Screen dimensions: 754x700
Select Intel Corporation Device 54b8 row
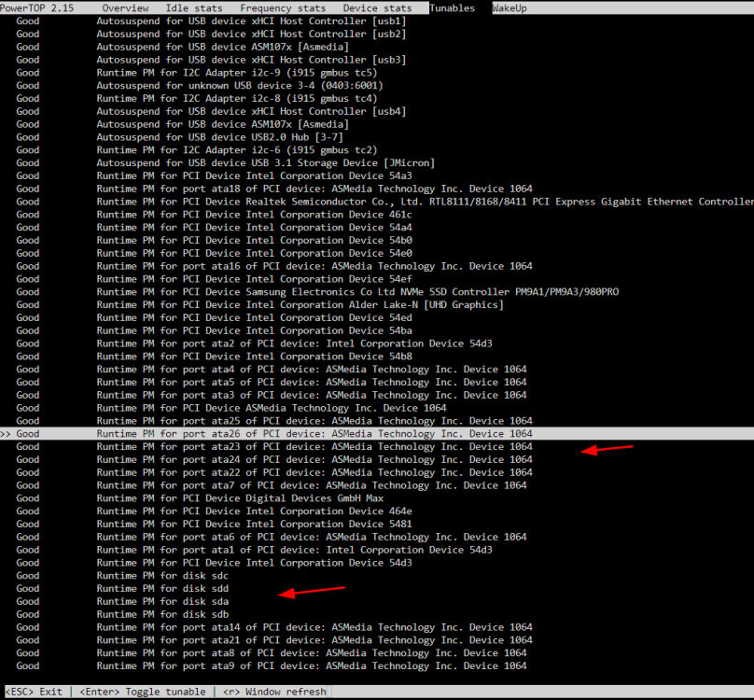[x=377, y=357]
